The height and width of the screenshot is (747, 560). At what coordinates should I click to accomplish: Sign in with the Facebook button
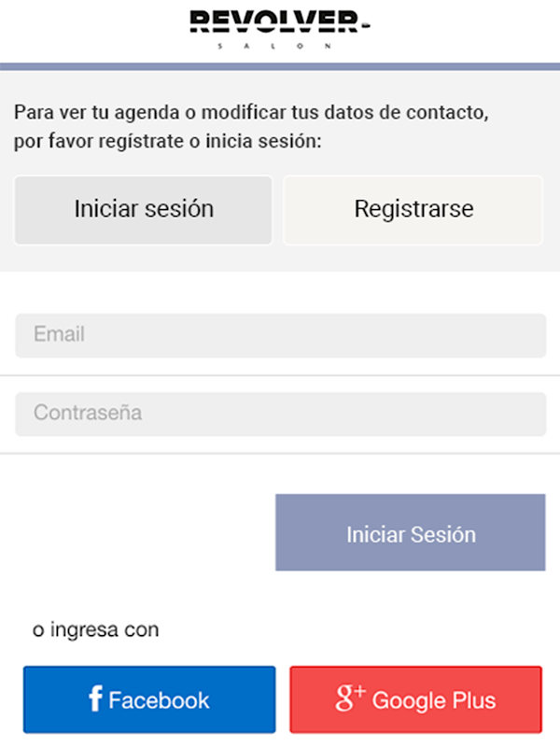pyautogui.click(x=149, y=699)
